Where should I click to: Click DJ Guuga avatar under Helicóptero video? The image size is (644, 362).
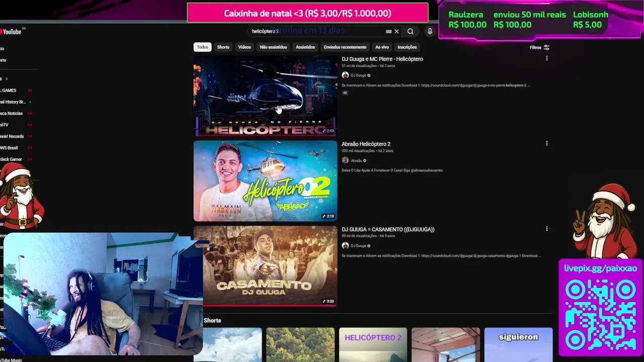pos(345,75)
